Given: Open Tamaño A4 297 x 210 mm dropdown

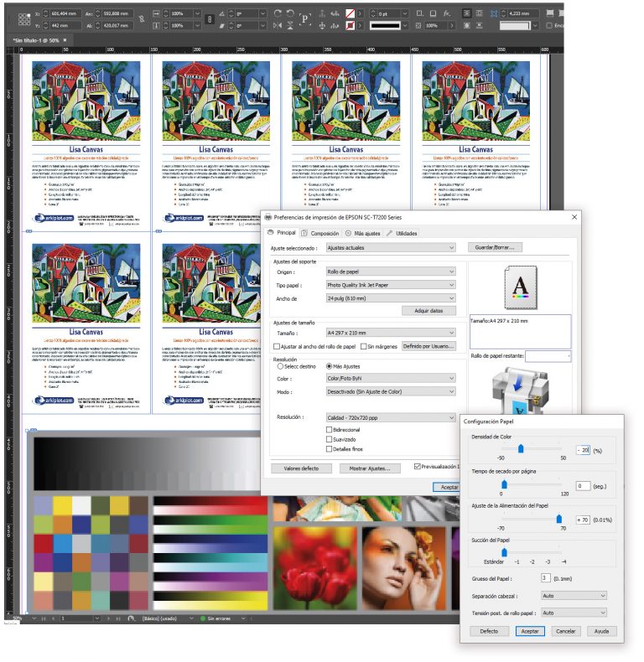Looking at the screenshot, I should tap(391, 333).
